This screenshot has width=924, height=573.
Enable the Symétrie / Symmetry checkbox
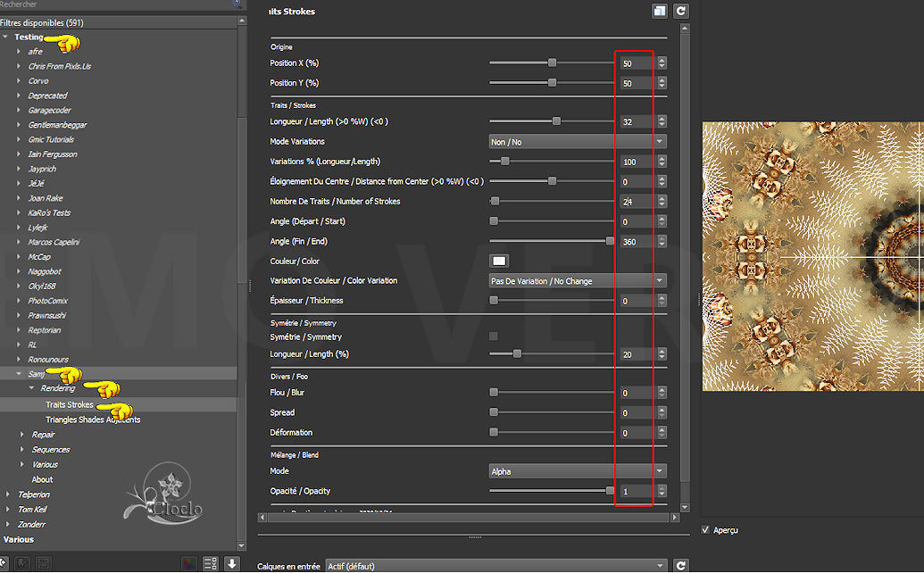tap(494, 336)
